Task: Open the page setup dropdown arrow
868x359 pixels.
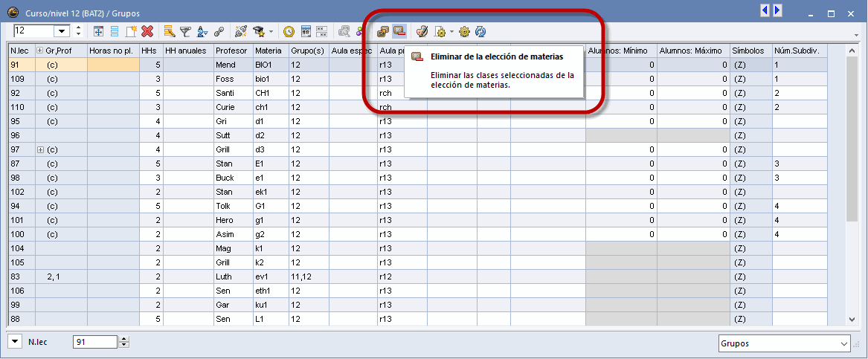Action: point(451,31)
